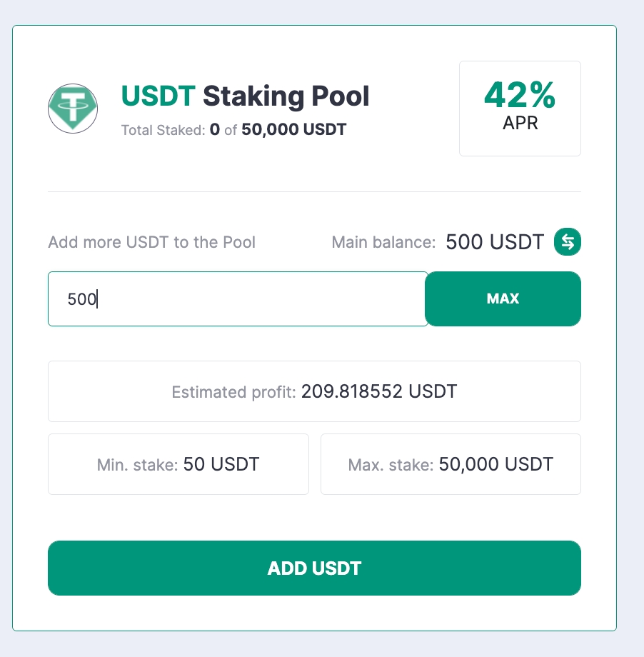This screenshot has width=644, height=657.
Task: Click the USDT Staking Pool title
Action: (x=246, y=96)
